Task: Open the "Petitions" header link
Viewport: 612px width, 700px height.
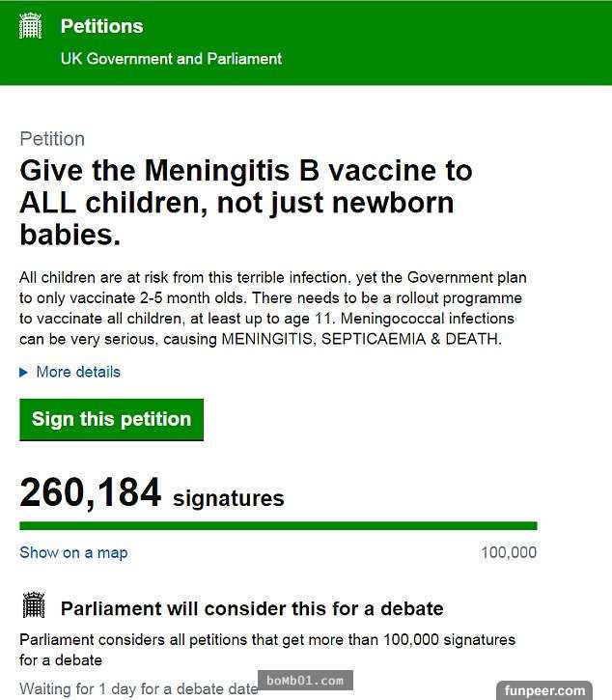Action: coord(101,26)
